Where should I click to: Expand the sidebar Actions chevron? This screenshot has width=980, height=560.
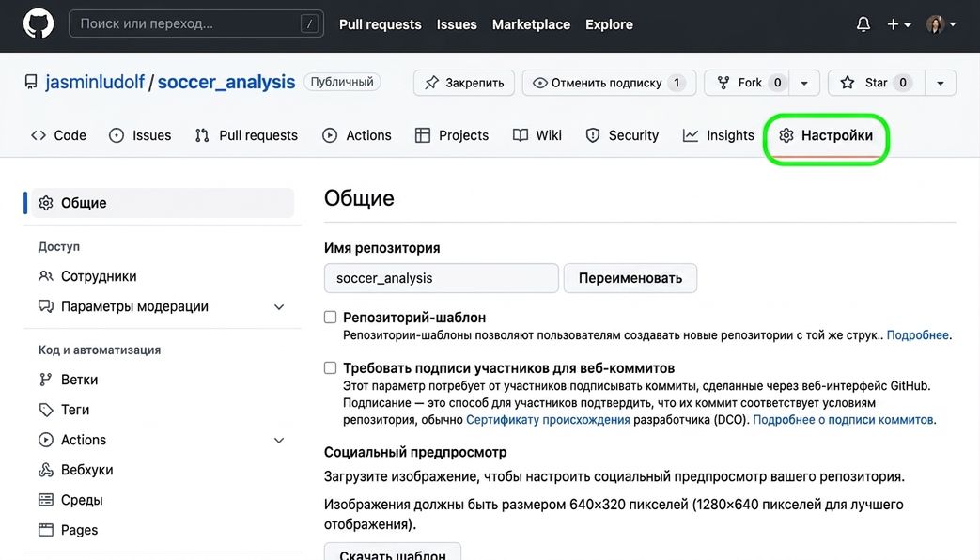279,440
